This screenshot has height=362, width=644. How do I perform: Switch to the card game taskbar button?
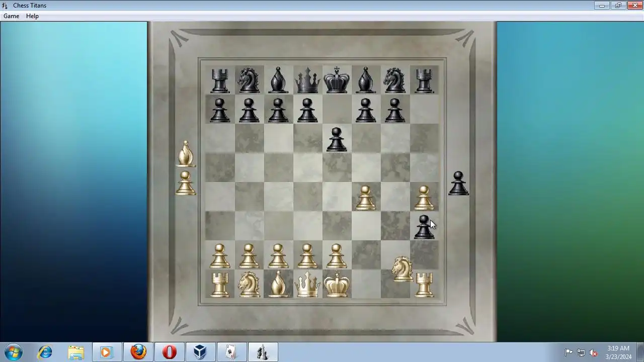pos(231,352)
